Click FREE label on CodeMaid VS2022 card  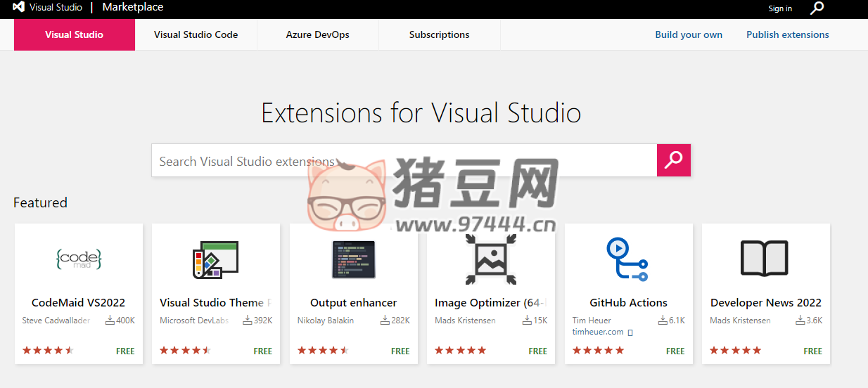pos(125,351)
